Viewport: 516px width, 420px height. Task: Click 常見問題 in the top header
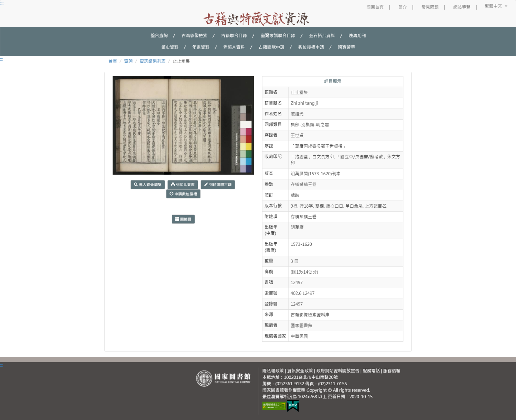(x=429, y=6)
